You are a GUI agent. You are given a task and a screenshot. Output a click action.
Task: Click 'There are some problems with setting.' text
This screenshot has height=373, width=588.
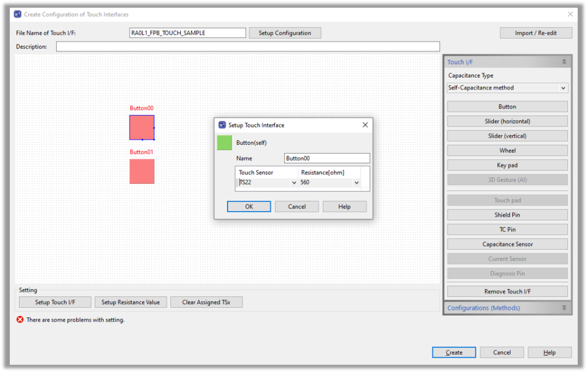(75, 320)
